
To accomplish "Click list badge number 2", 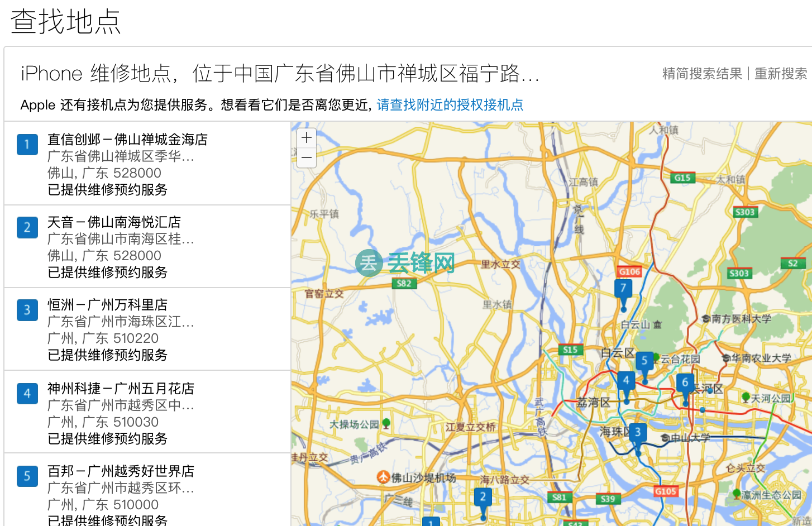I will point(27,227).
